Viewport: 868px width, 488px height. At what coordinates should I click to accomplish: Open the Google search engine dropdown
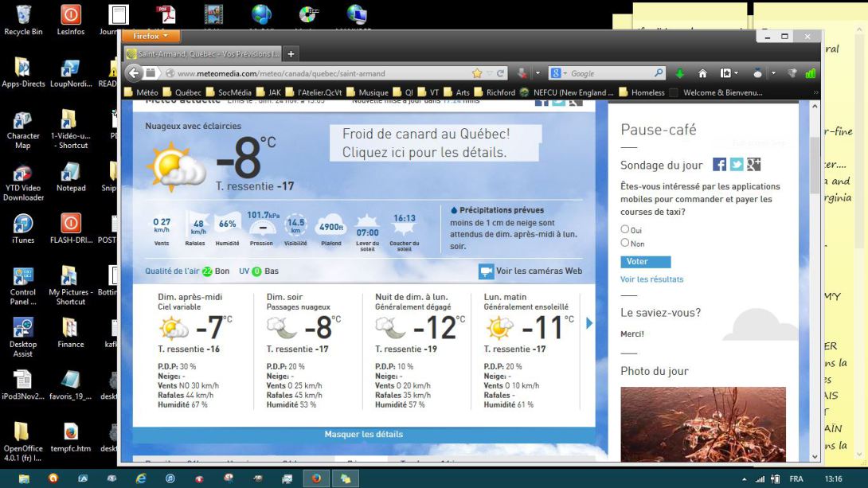pyautogui.click(x=565, y=73)
